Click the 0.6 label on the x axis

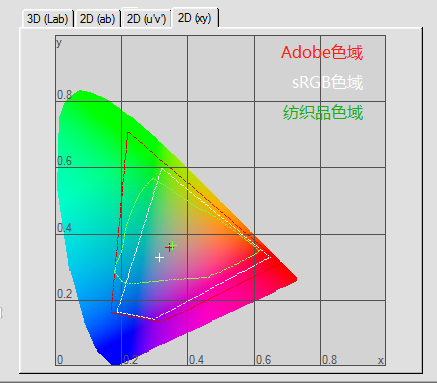(263, 360)
